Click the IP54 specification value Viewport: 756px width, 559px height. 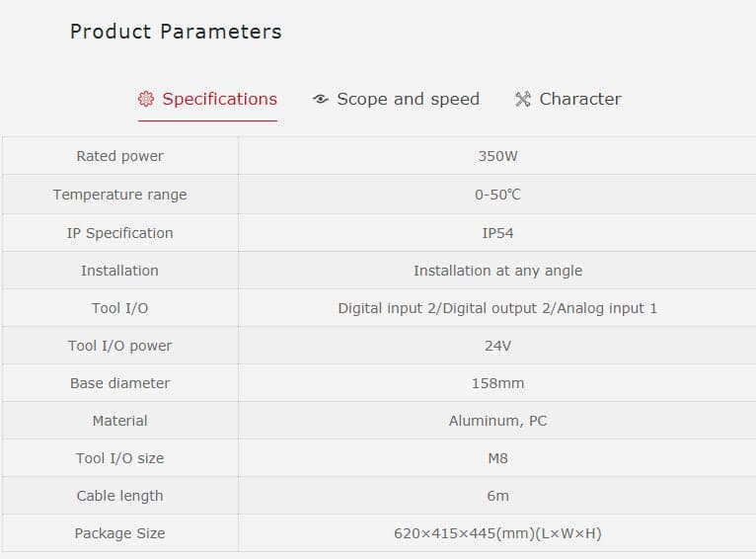(497, 233)
